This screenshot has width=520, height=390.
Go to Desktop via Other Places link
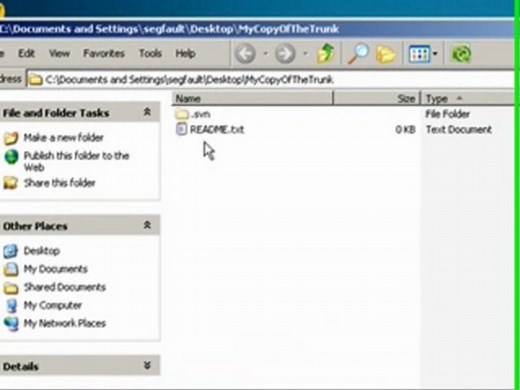tap(42, 251)
